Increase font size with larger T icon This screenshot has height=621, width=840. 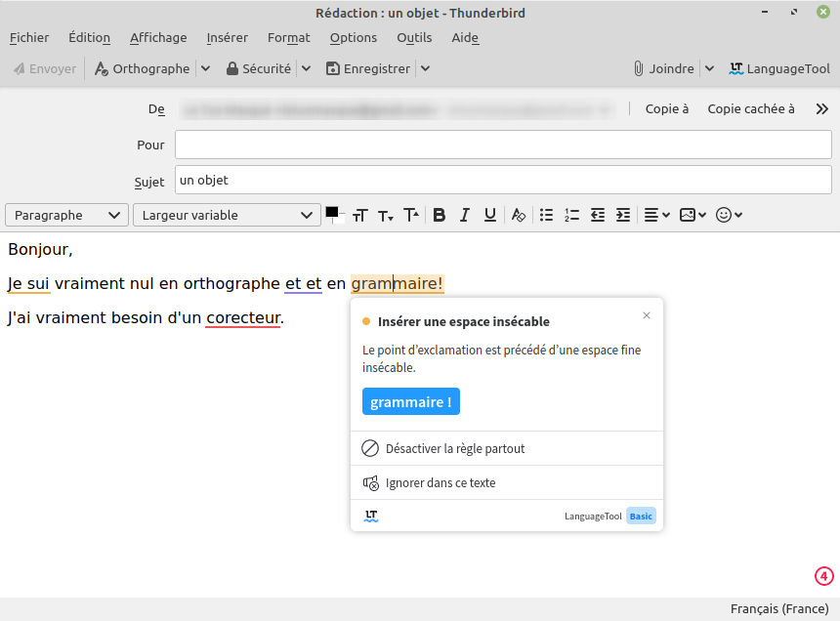point(411,215)
